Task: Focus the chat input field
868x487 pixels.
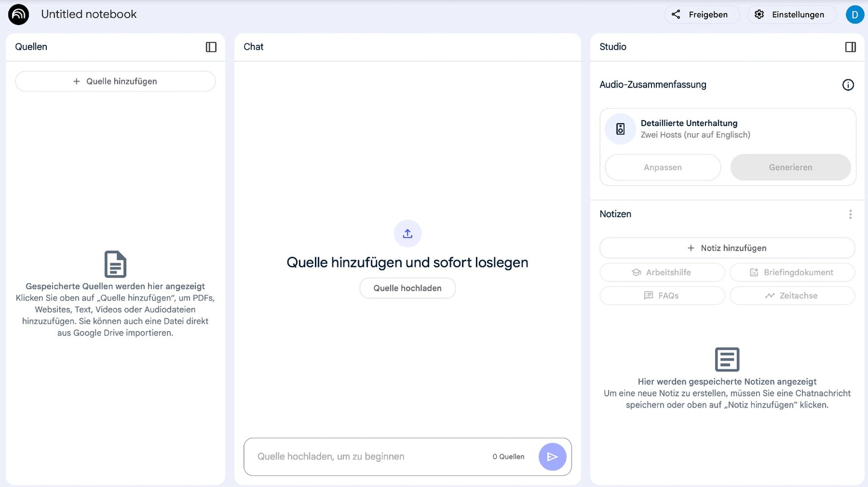Action: (370, 456)
